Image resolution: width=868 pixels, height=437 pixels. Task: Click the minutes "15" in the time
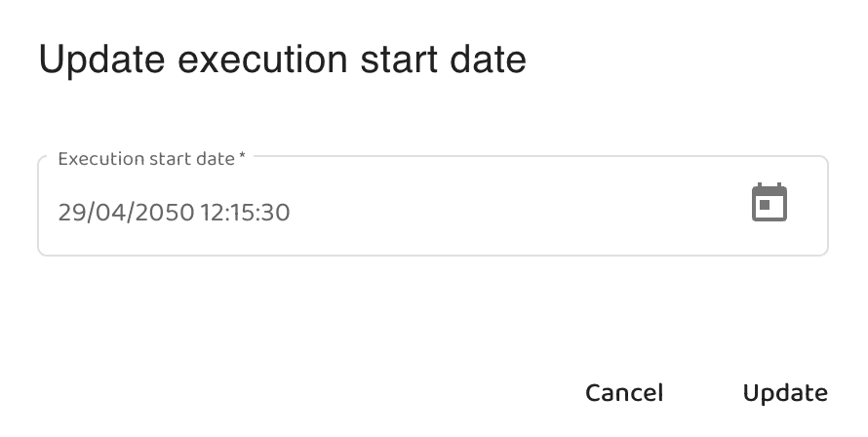[x=244, y=212]
